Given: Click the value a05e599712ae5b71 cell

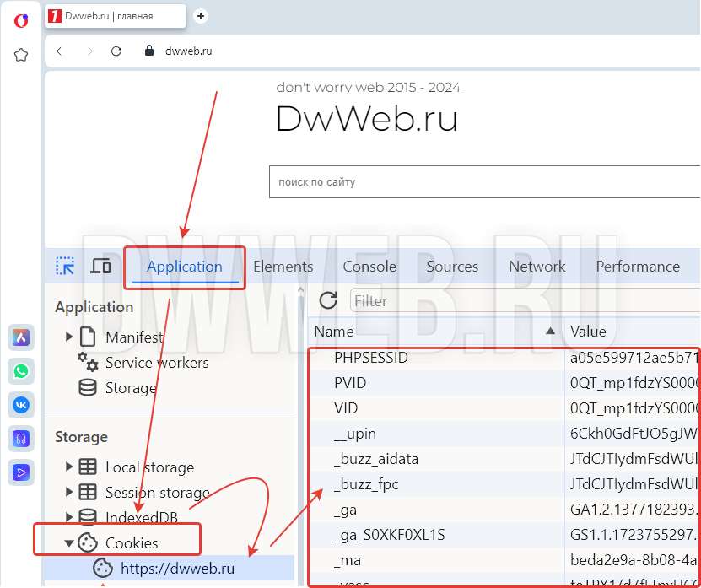Looking at the screenshot, I should point(633,358).
